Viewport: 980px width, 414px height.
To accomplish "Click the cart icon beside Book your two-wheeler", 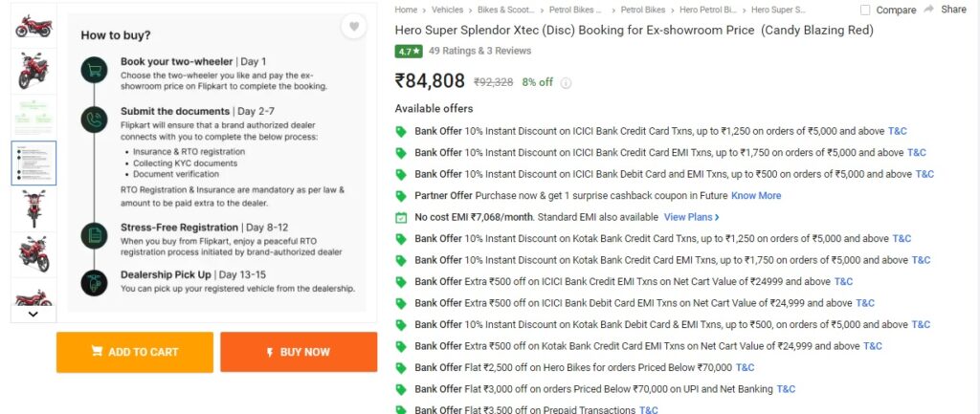I will tap(95, 70).
